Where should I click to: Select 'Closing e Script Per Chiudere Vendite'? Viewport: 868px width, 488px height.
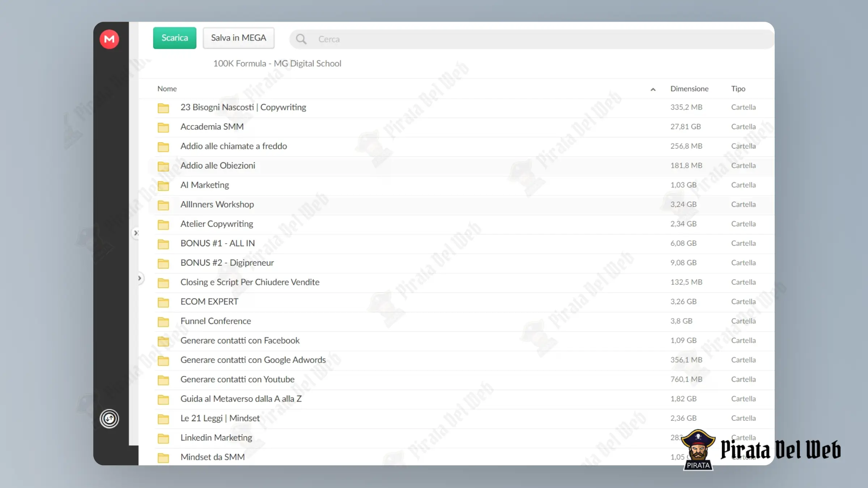click(250, 282)
